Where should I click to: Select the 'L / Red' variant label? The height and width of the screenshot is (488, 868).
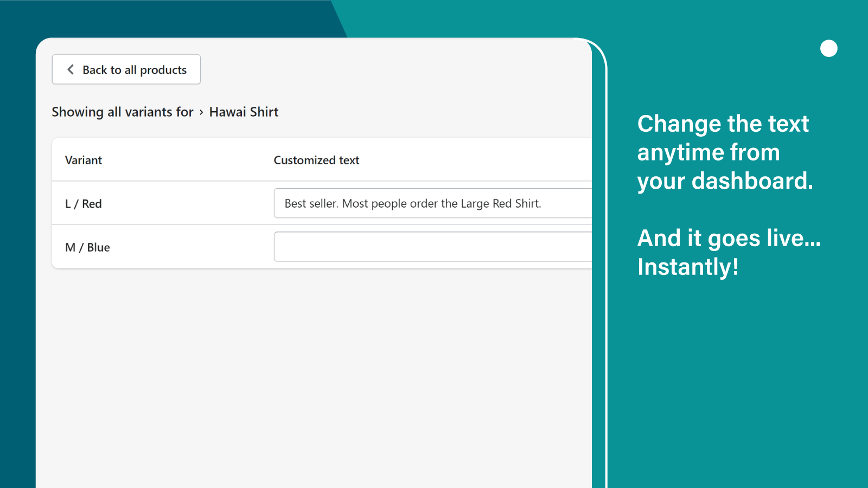pos(83,203)
